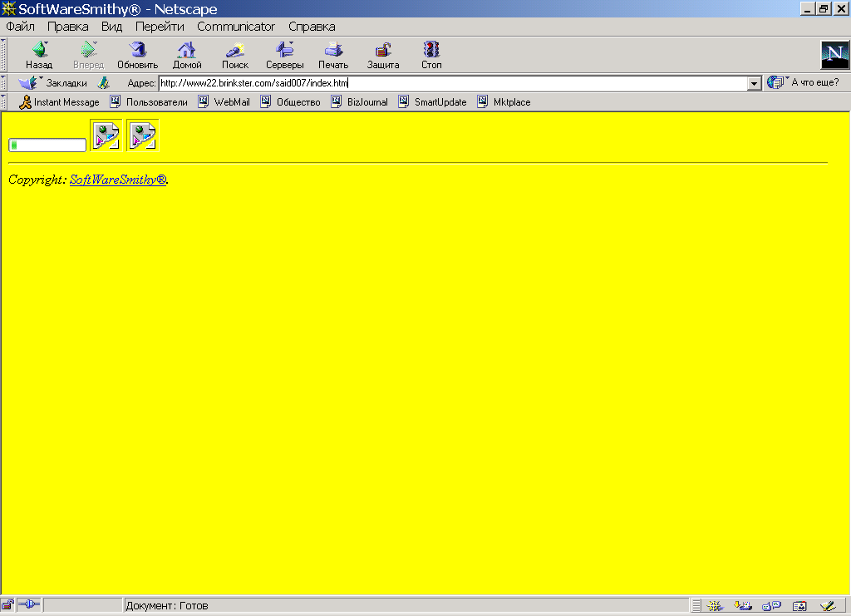Viewport: 851px width, 616px height.
Task: Open Address Book from the component bar
Action: click(799, 606)
